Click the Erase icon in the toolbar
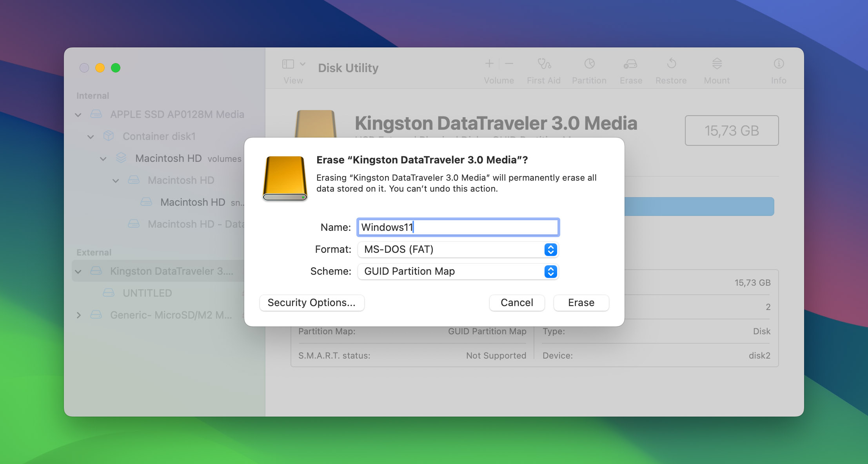The height and width of the screenshot is (464, 868). pyautogui.click(x=630, y=64)
